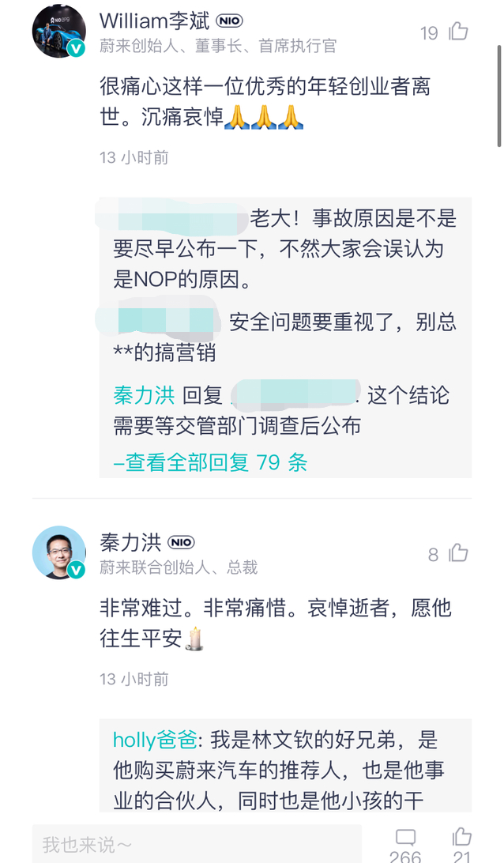Tap verified badge on 秦力洪's avatar
The height and width of the screenshot is (863, 504).
click(x=76, y=570)
